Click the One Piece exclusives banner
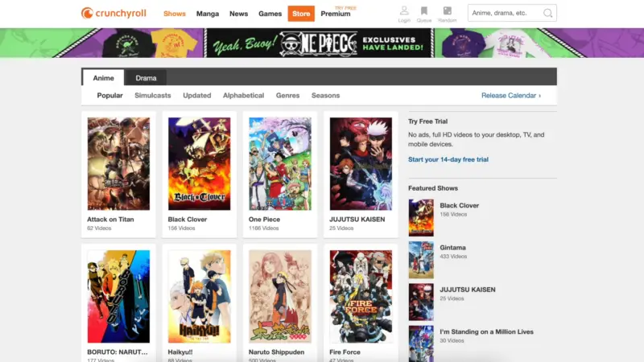The width and height of the screenshot is (644, 362). pyautogui.click(x=322, y=43)
